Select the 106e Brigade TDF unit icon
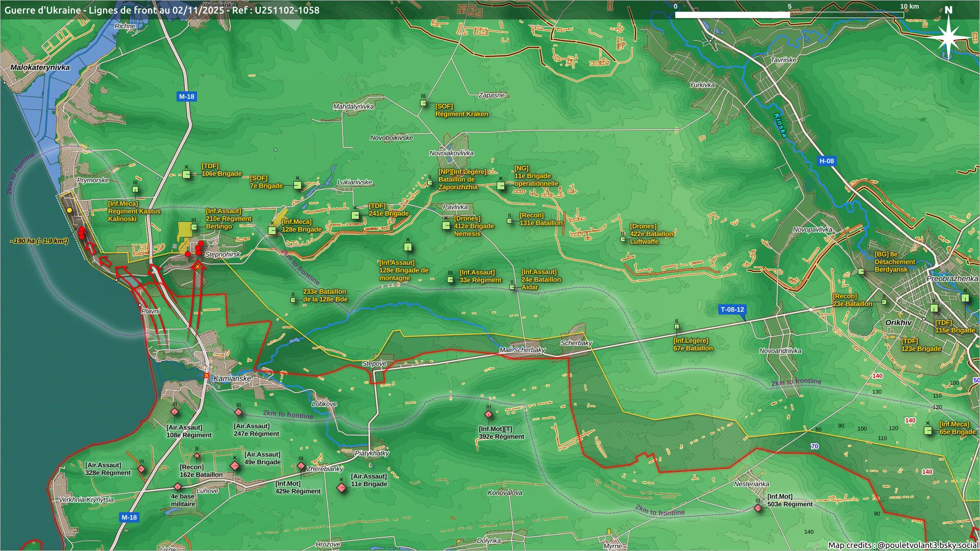Viewport: 980px width, 551px height. (x=187, y=174)
